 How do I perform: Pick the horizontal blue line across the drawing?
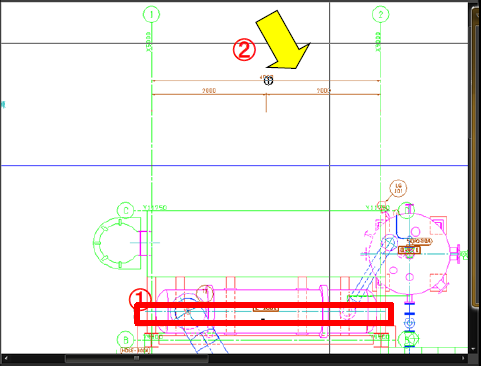(234, 165)
